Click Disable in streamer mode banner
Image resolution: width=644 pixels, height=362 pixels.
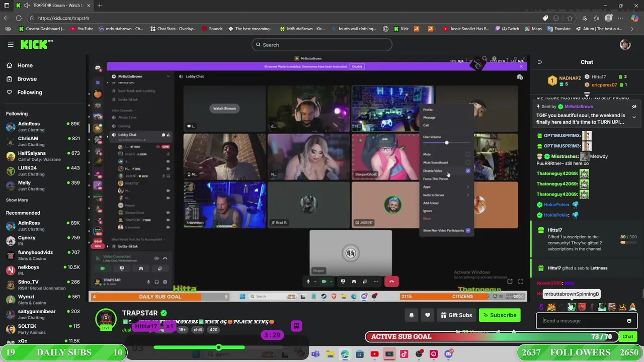[357, 66]
